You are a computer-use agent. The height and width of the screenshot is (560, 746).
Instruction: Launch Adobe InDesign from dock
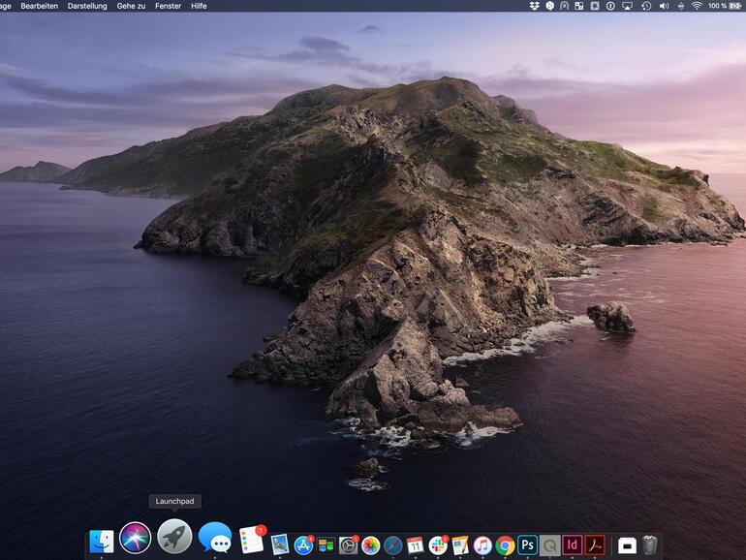pyautogui.click(x=573, y=545)
